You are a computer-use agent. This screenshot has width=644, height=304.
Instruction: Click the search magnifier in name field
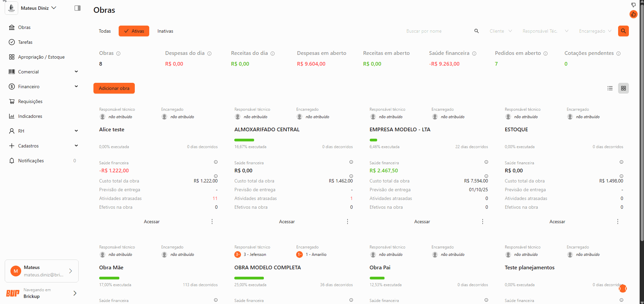[x=476, y=31]
